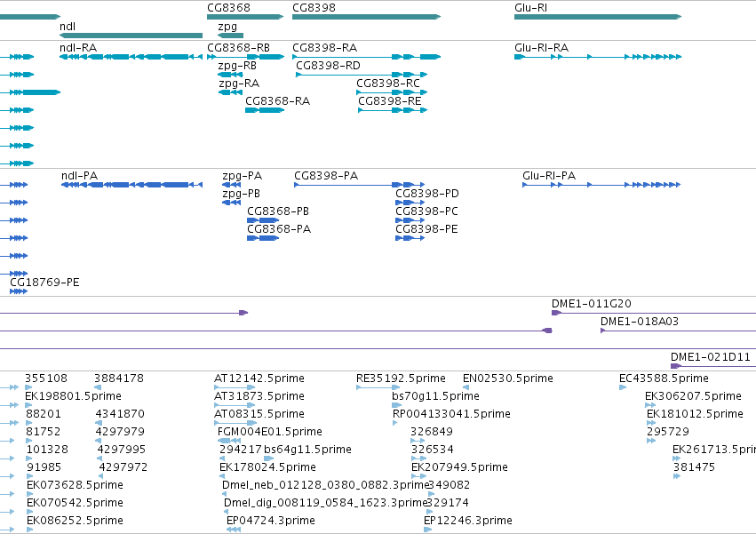
Task: Select ndl-PA protein feature
Action: click(132, 185)
